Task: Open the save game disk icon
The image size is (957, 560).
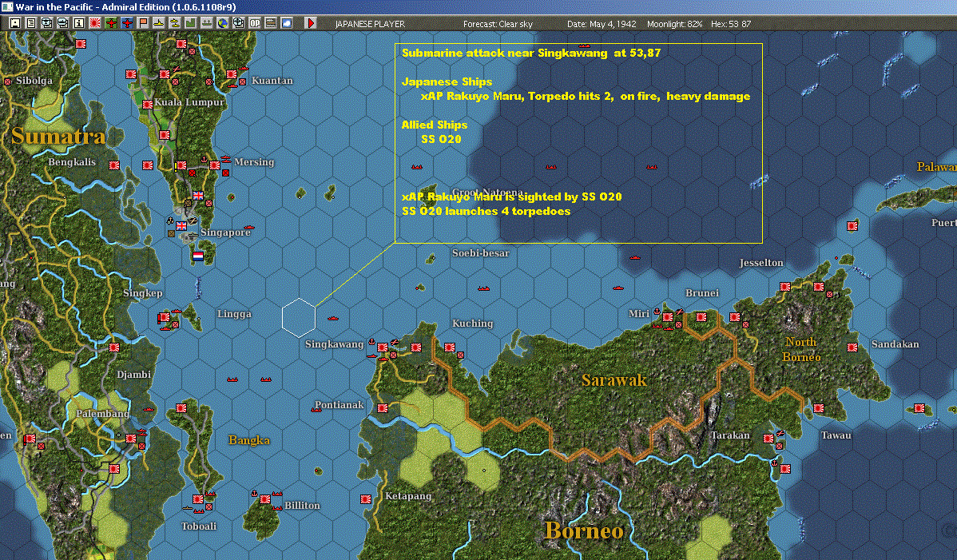Action: [x=14, y=23]
